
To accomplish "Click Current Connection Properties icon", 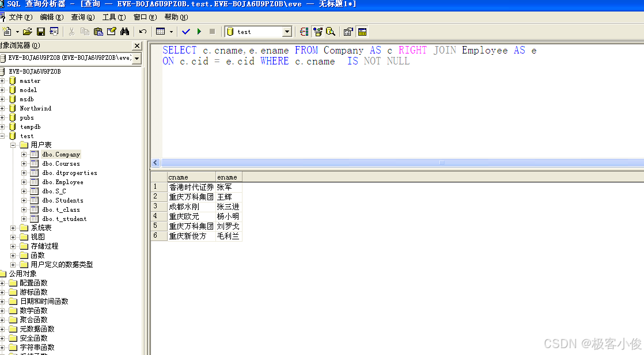I will [348, 32].
